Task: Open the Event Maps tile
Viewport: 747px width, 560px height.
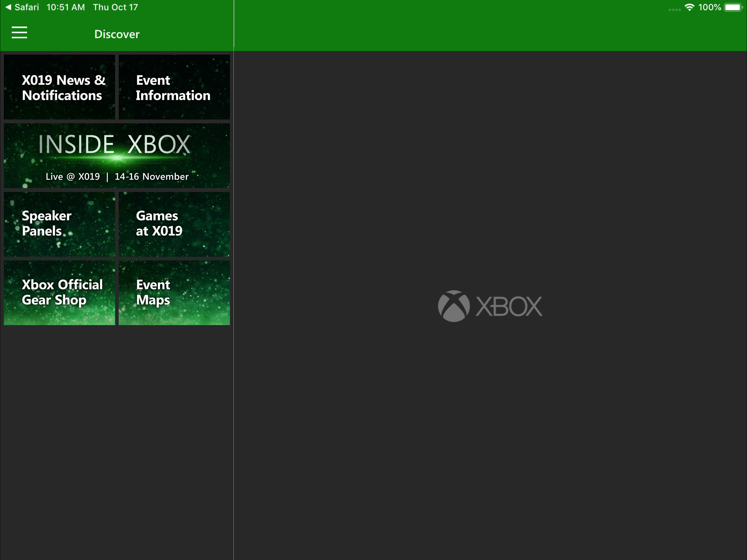Action: [174, 293]
